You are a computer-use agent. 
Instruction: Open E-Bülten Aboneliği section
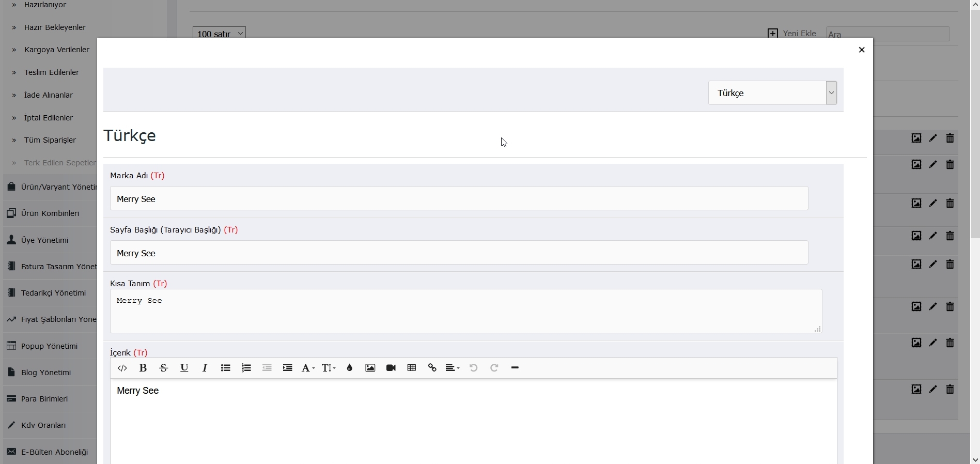pos(51,452)
